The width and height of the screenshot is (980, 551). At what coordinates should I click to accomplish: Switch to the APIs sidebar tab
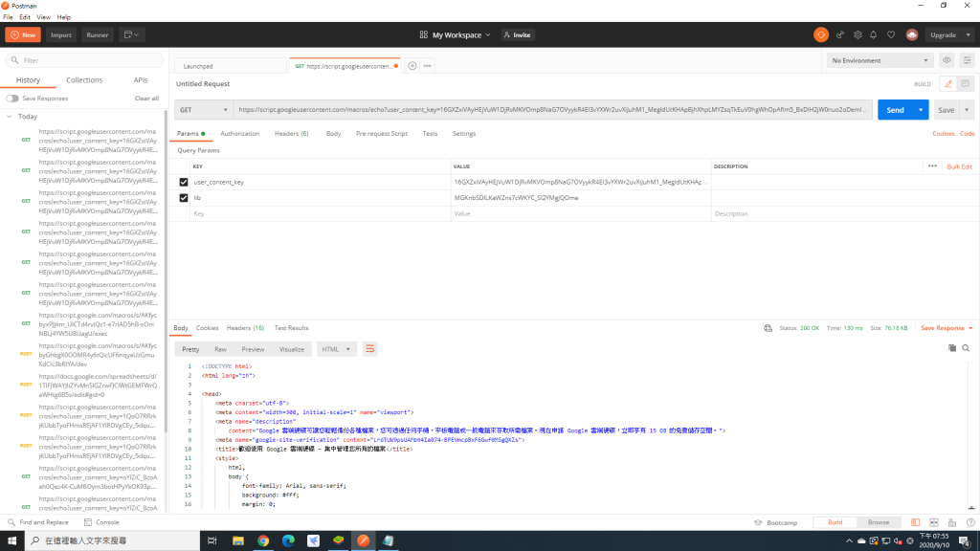[141, 80]
